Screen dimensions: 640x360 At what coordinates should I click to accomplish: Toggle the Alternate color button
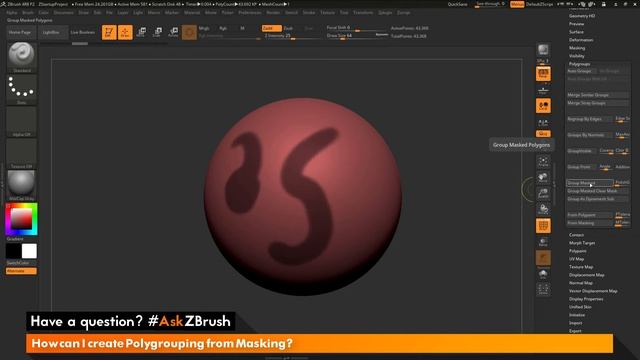point(21,271)
